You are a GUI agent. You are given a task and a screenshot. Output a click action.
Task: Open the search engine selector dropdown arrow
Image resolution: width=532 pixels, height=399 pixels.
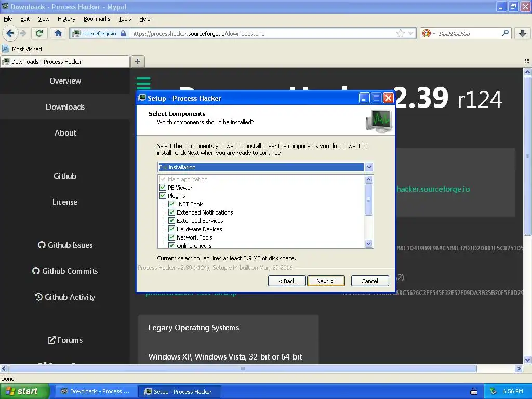434,33
